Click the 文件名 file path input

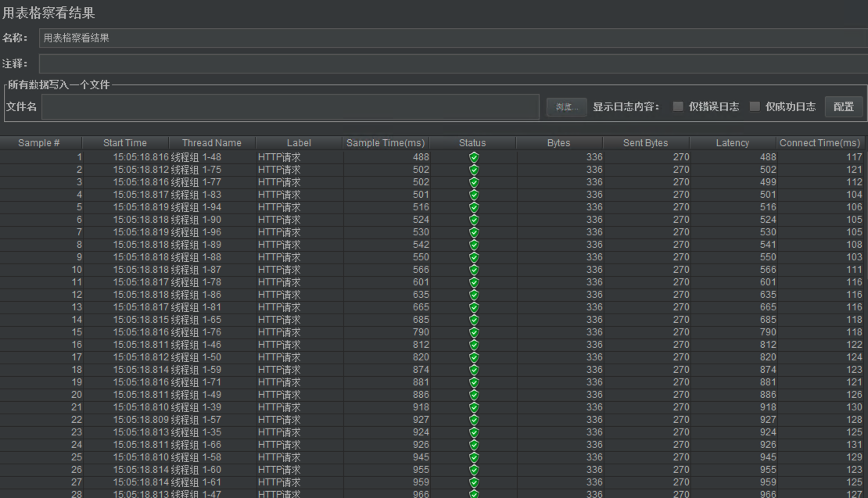tap(290, 107)
